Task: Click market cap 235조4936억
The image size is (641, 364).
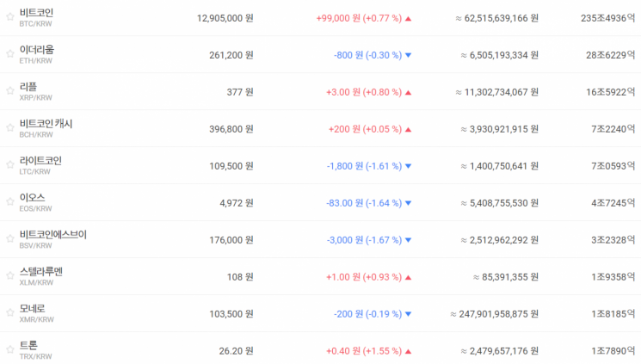Action: click(x=608, y=18)
